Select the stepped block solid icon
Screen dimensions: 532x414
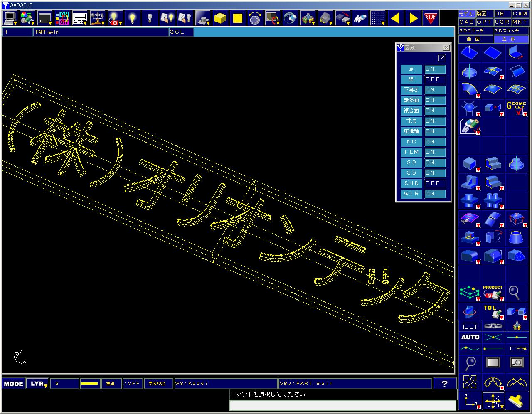point(493,163)
